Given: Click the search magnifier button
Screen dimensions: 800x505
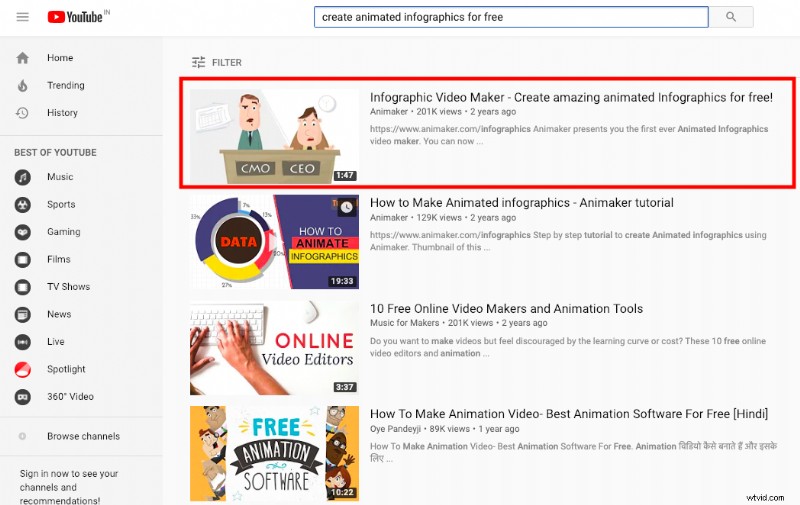Looking at the screenshot, I should (x=731, y=17).
